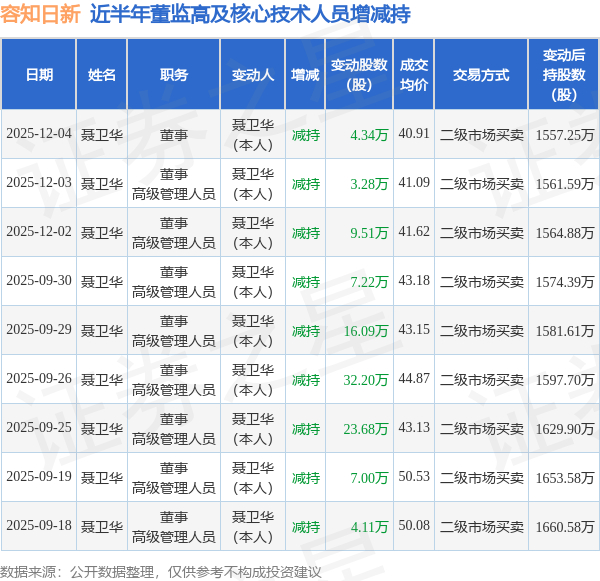This screenshot has width=600, height=581.
Task: Select the 职务 column header
Action: point(174,74)
